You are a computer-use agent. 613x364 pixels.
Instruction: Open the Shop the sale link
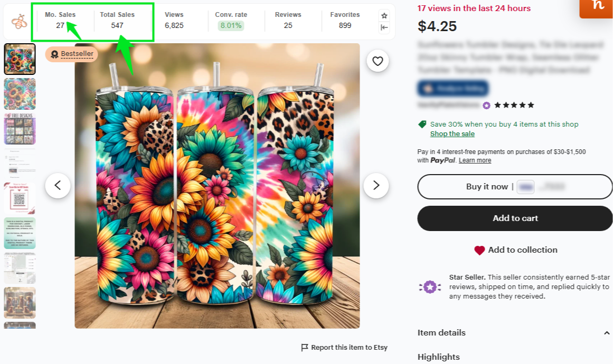coord(452,134)
